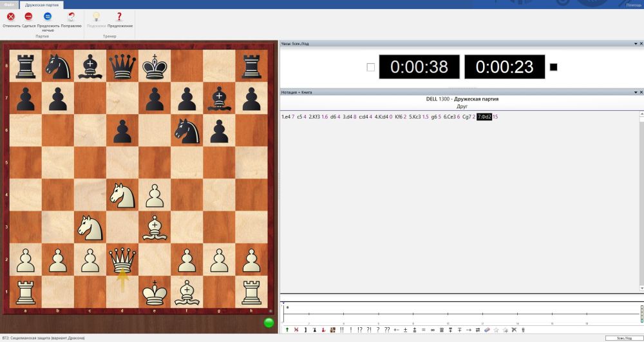Click the black clock showing 0:00:23
644x342 pixels.
pos(505,67)
